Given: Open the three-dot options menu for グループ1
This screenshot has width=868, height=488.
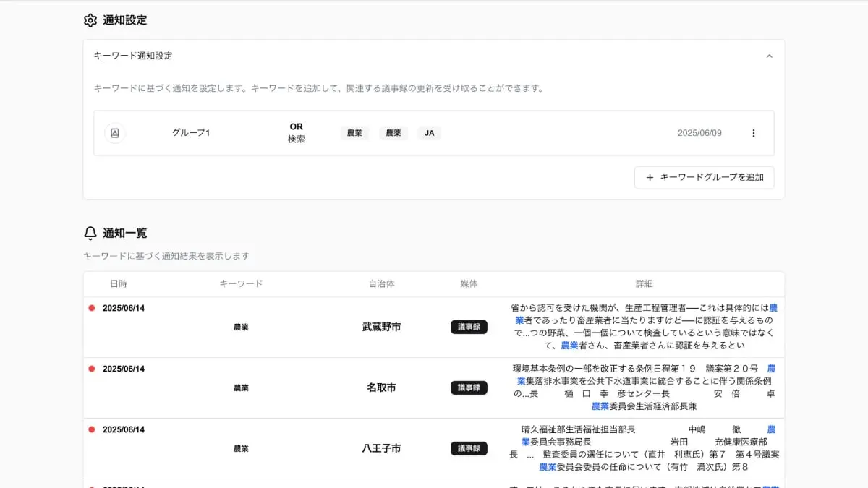Looking at the screenshot, I should pos(753,133).
